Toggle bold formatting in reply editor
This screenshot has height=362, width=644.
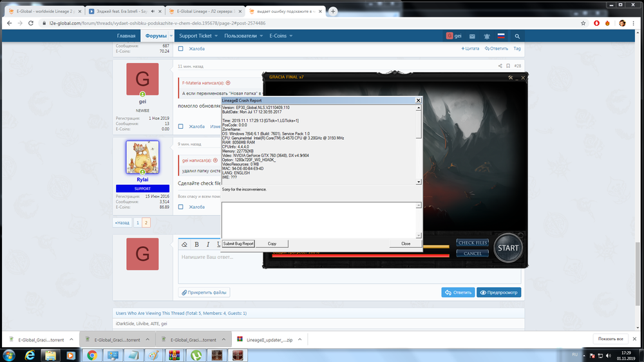(x=197, y=244)
